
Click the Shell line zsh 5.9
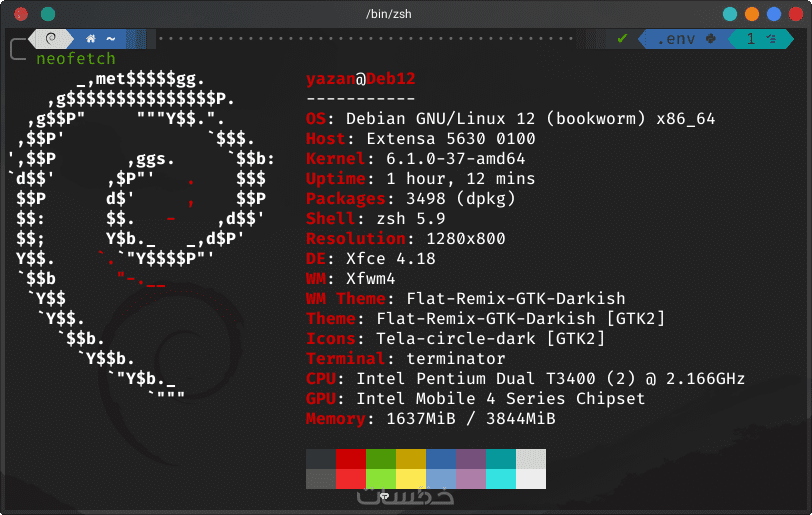[x=375, y=219]
